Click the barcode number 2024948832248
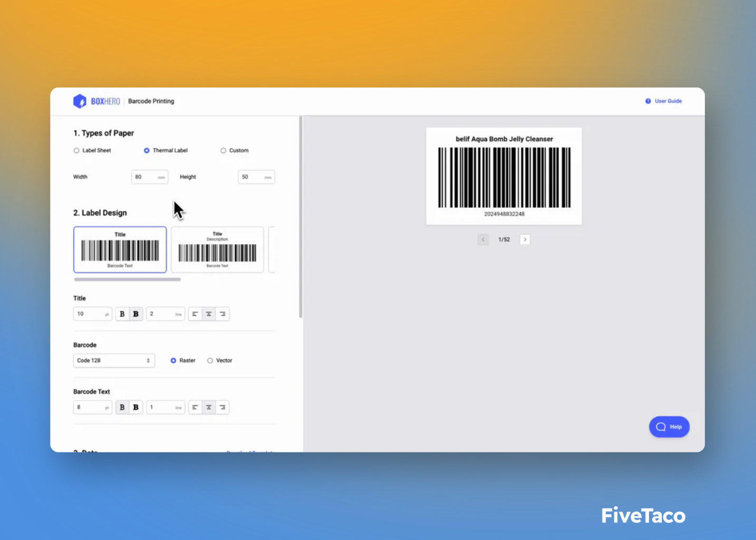The height and width of the screenshot is (540, 756). pyautogui.click(x=504, y=214)
